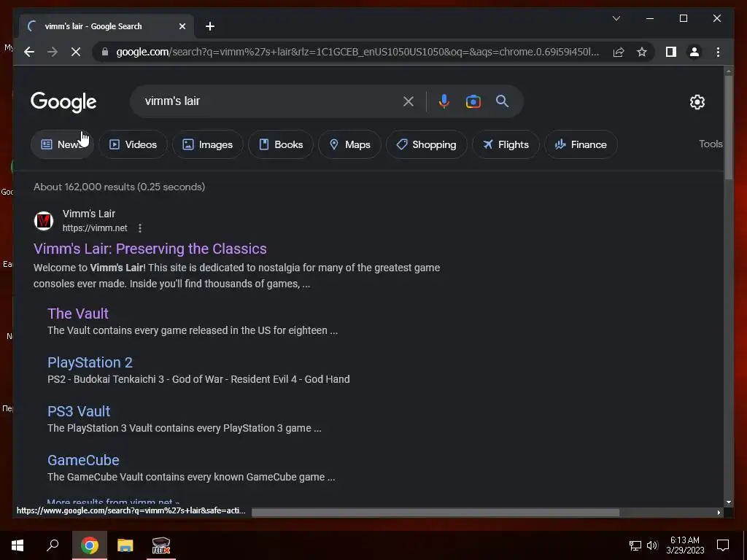
Task: Open the PS3 Vault sitelink
Action: tap(79, 411)
